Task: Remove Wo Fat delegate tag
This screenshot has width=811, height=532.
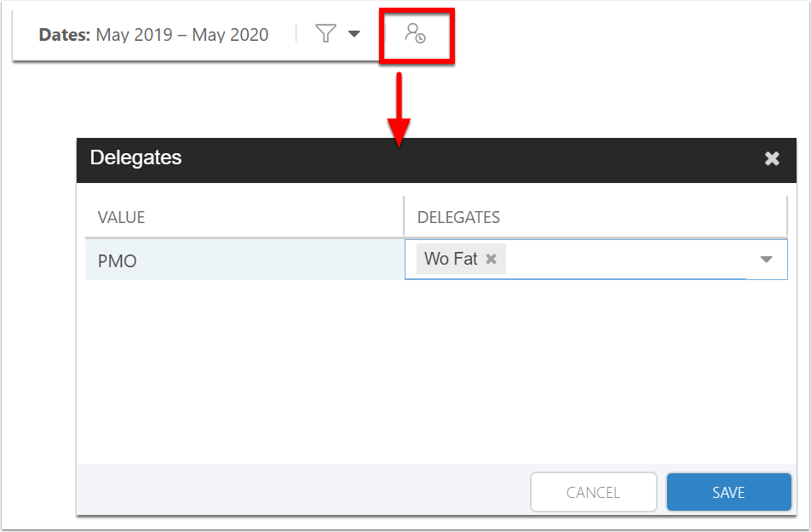Action: 492,259
